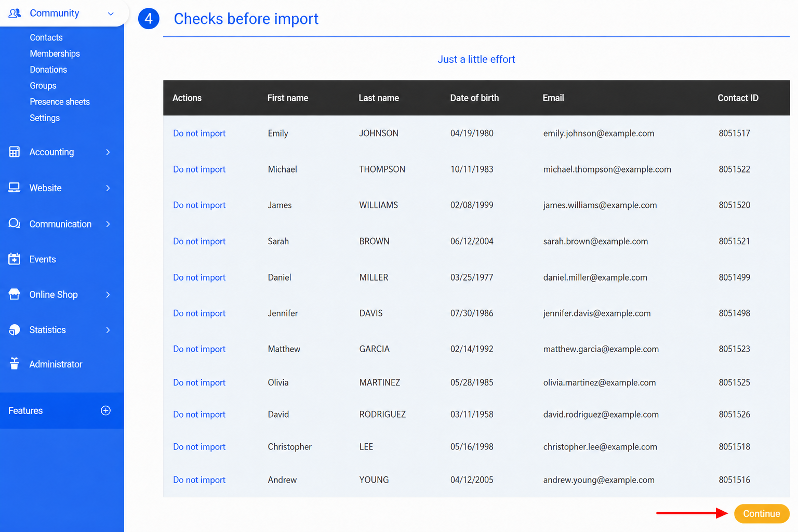The height and width of the screenshot is (532, 798).
Task: Expand the Statistics submenu arrow
Action: pyautogui.click(x=108, y=330)
